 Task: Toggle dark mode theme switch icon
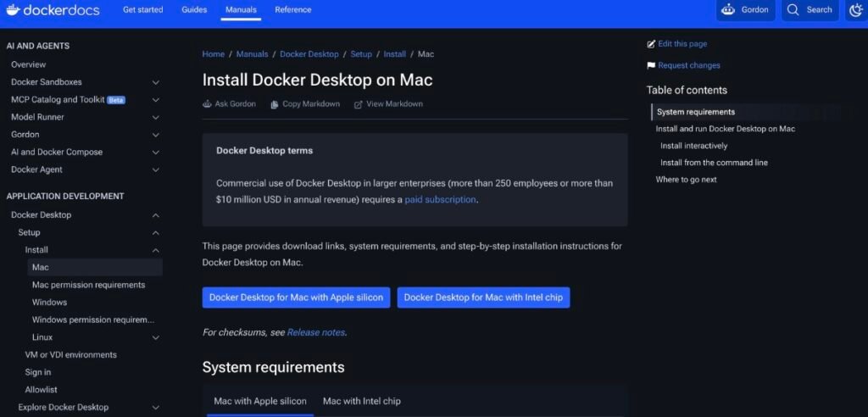pyautogui.click(x=856, y=9)
